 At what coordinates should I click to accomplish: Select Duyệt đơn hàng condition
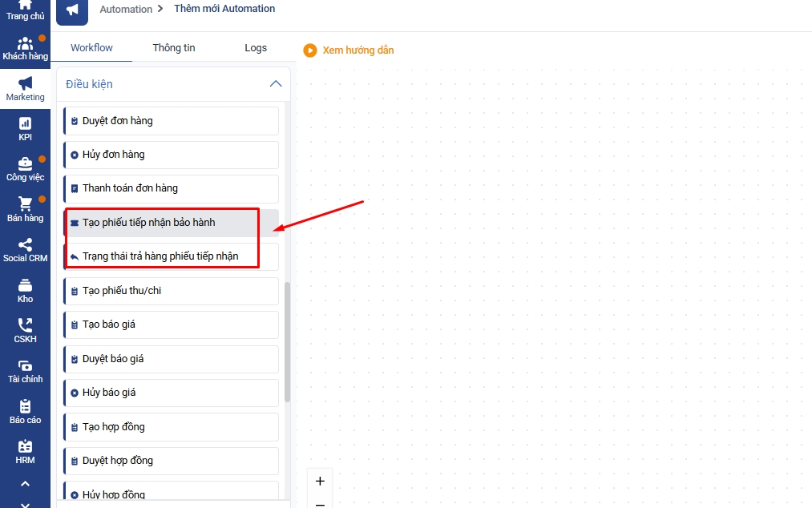point(171,121)
